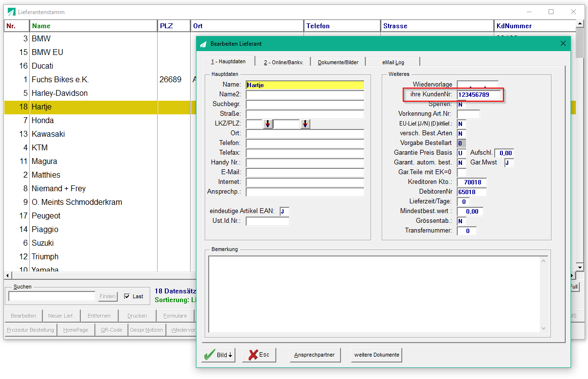Click the Telefon input field in dialog
Image resolution: width=588 pixels, height=379 pixels.
305,143
